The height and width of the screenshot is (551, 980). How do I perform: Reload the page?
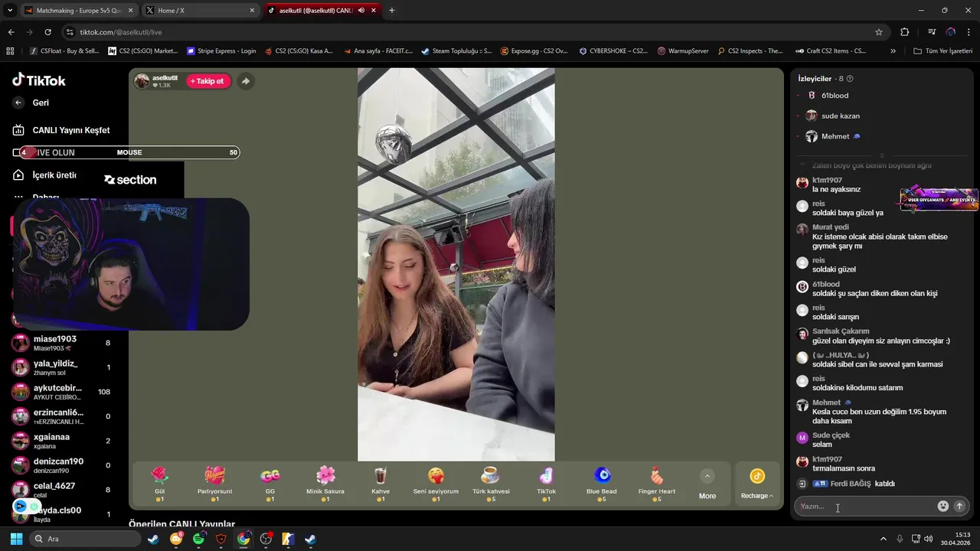47,32
